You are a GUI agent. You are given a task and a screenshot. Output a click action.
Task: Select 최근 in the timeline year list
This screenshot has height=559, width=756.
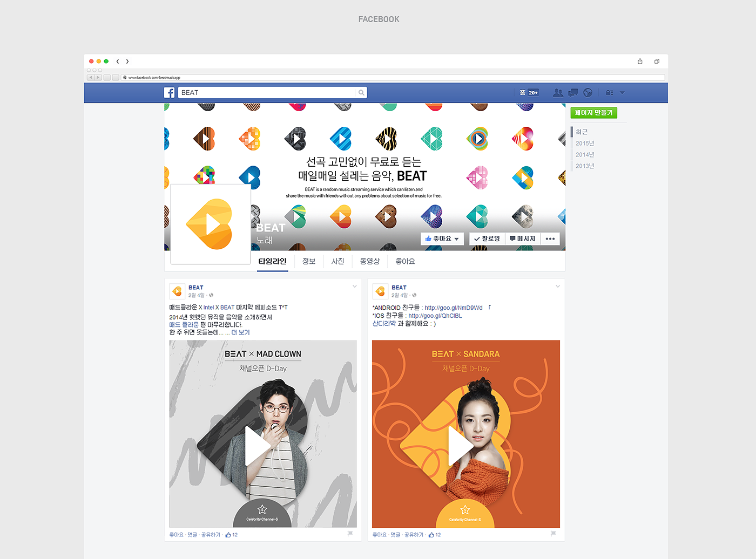tap(582, 132)
